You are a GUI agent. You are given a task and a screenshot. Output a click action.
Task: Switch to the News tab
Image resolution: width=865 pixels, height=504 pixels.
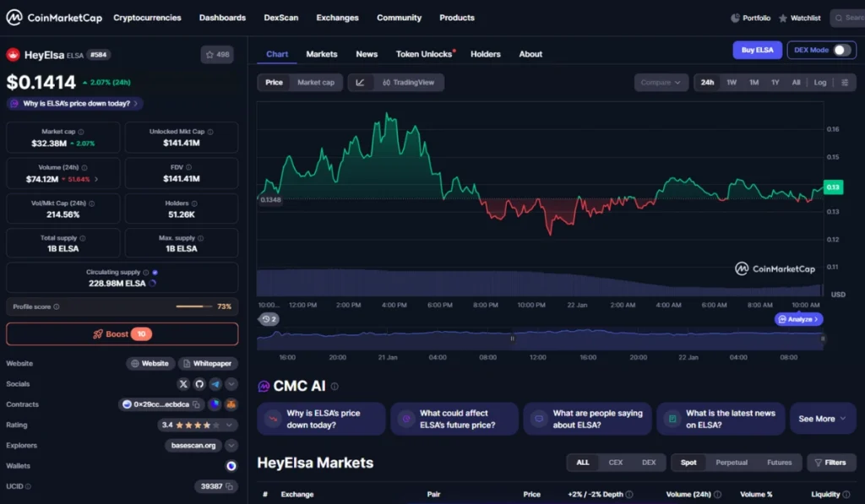point(367,54)
